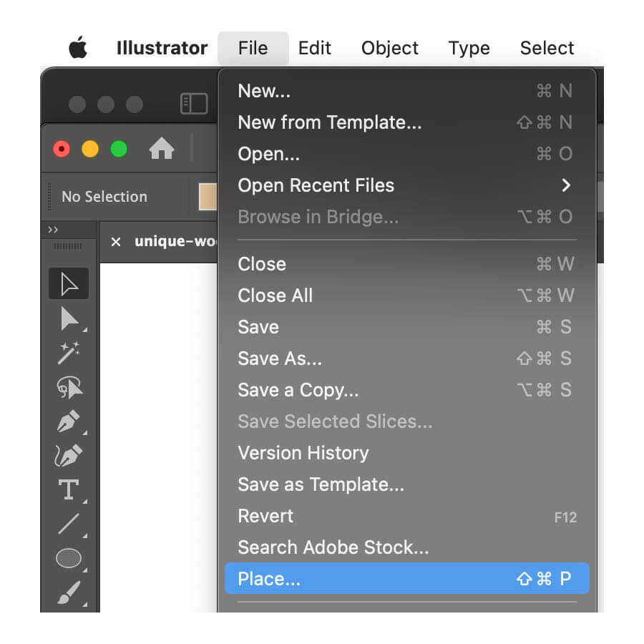This screenshot has height=644, width=644.
Task: Expand the toolbar with double-arrow chevrons
Action: click(x=53, y=230)
